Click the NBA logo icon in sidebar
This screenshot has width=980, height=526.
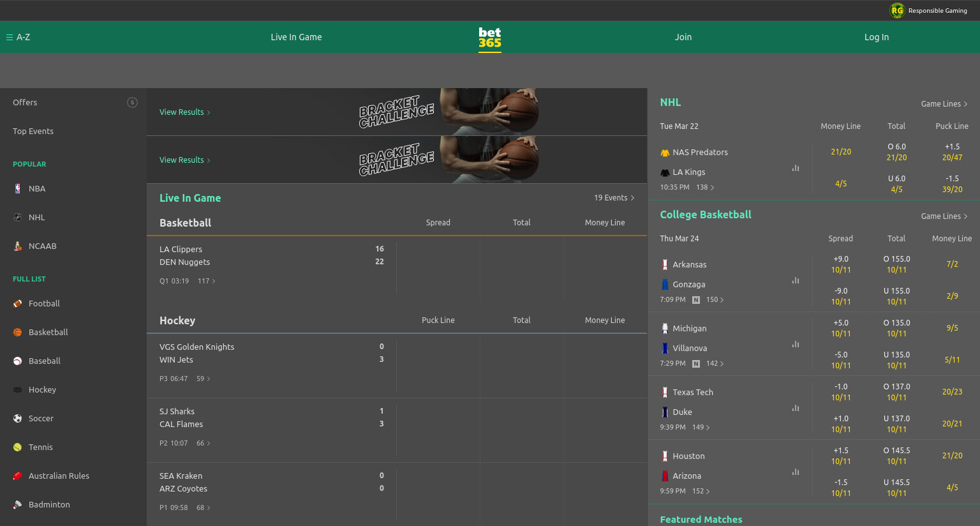[18, 188]
